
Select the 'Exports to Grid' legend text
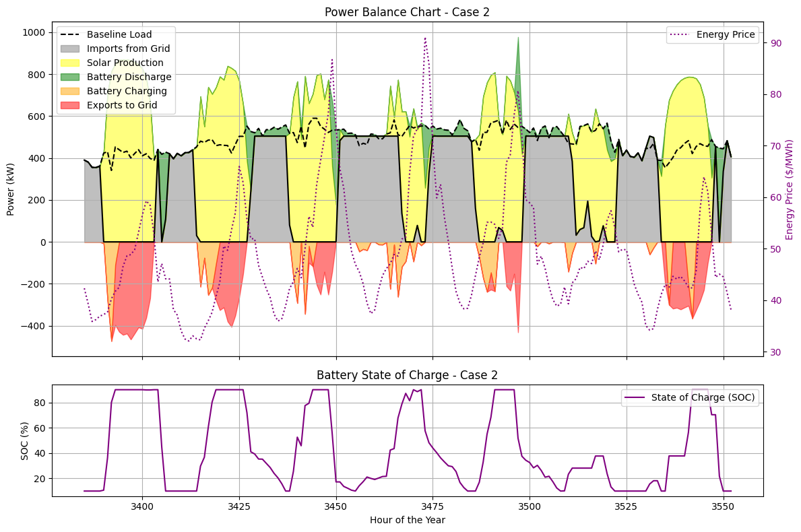click(122, 105)
